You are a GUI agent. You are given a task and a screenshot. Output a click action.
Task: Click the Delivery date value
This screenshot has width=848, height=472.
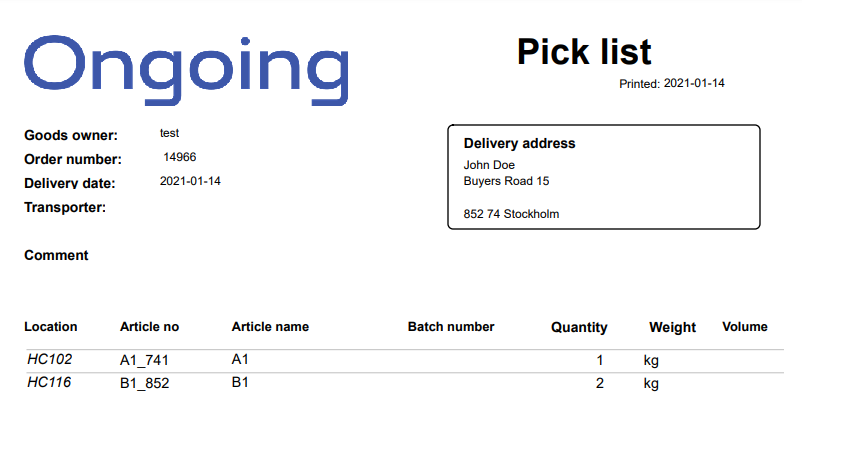(190, 181)
